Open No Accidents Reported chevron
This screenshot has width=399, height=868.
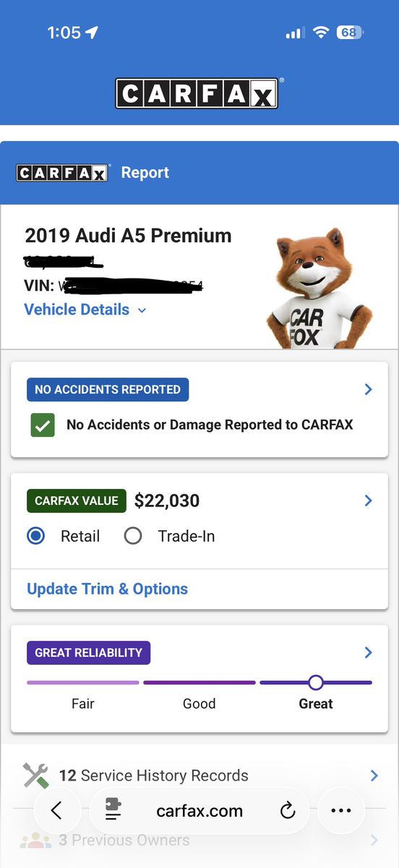(x=368, y=389)
